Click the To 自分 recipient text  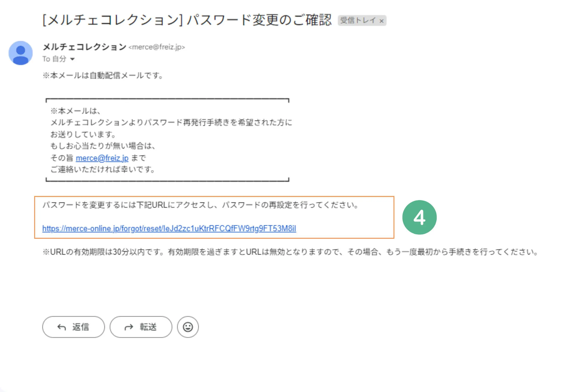(54, 59)
